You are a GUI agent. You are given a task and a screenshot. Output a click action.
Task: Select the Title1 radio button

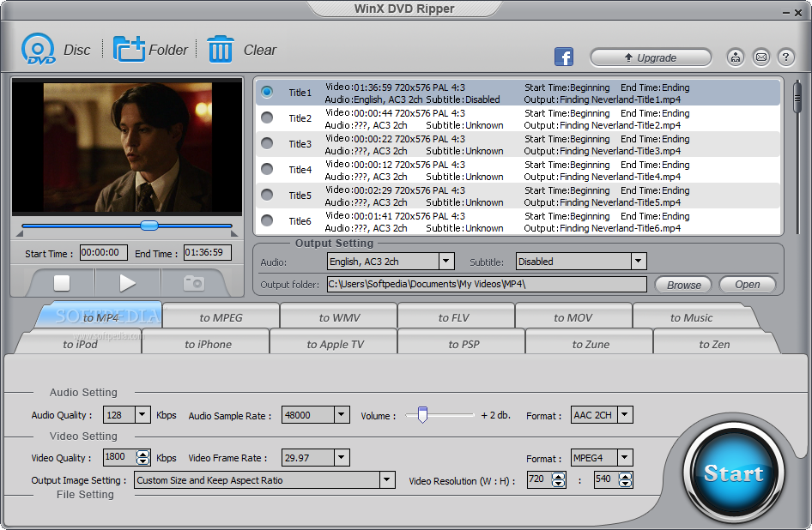click(x=267, y=92)
